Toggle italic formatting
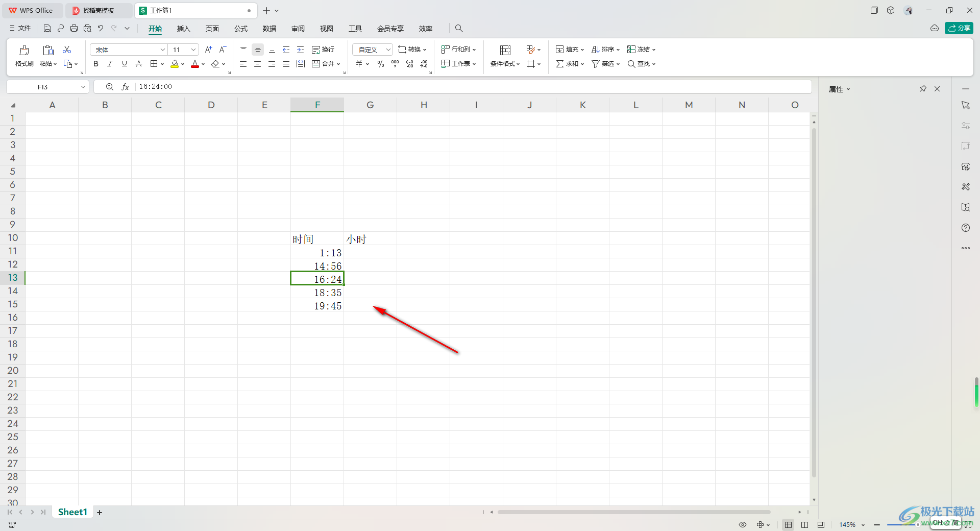 (110, 64)
